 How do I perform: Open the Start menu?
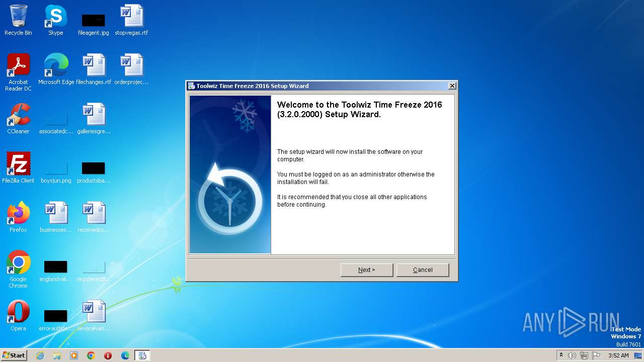pyautogui.click(x=14, y=355)
